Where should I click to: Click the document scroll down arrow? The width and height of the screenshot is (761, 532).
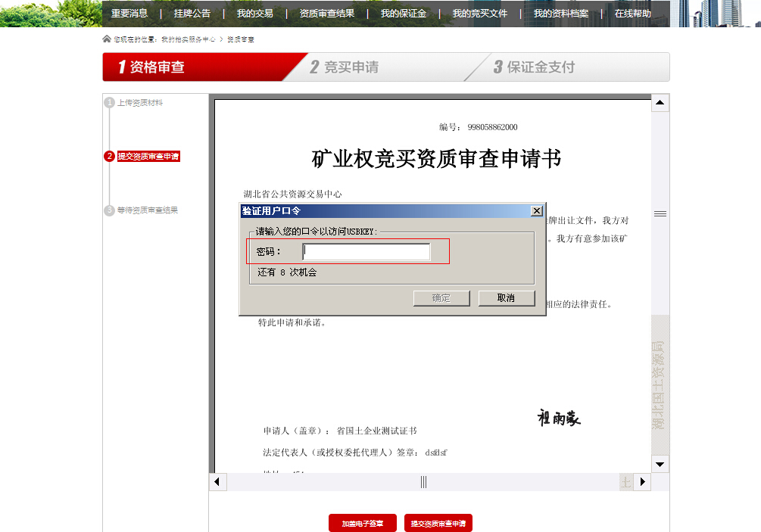660,464
